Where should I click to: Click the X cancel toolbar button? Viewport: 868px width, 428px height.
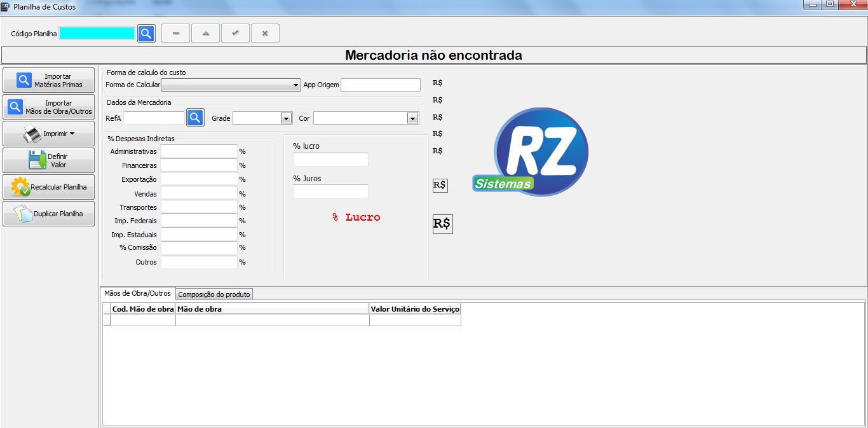266,33
